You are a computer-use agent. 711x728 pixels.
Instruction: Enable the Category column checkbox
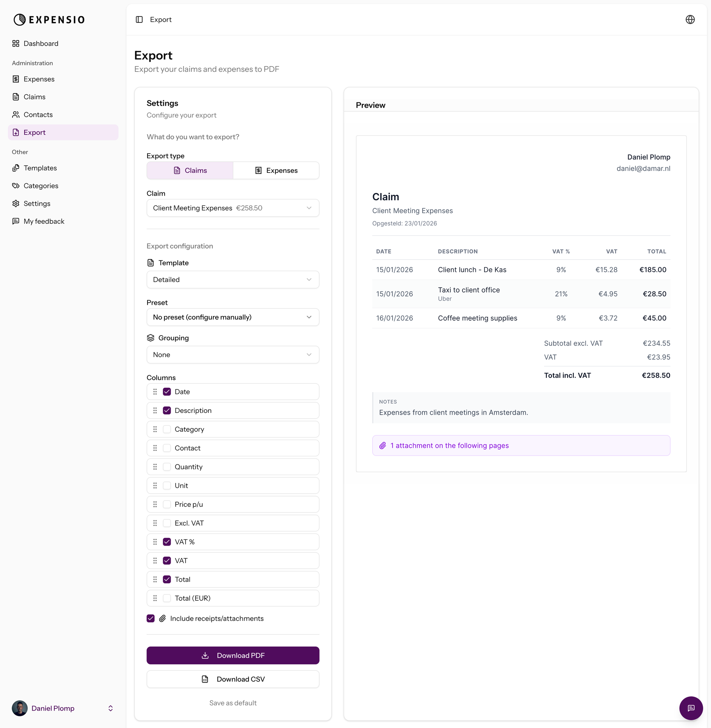pos(167,429)
